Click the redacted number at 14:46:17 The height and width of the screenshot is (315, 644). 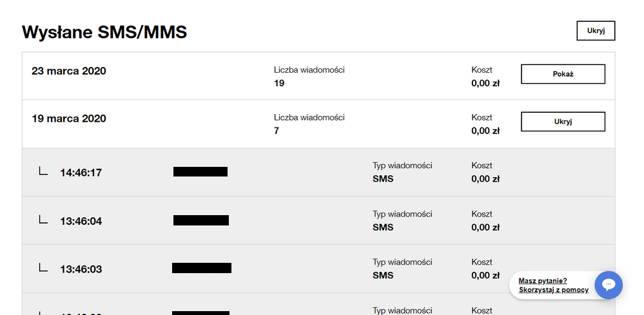[x=200, y=172]
